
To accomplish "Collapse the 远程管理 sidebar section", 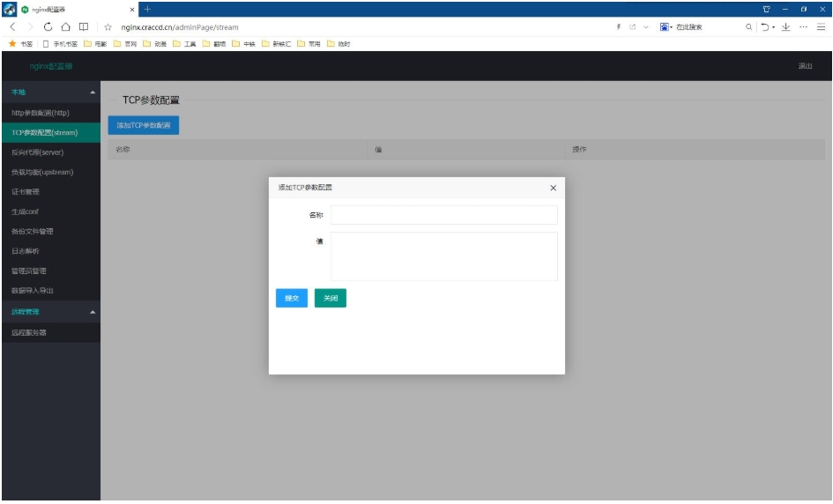I will point(93,313).
